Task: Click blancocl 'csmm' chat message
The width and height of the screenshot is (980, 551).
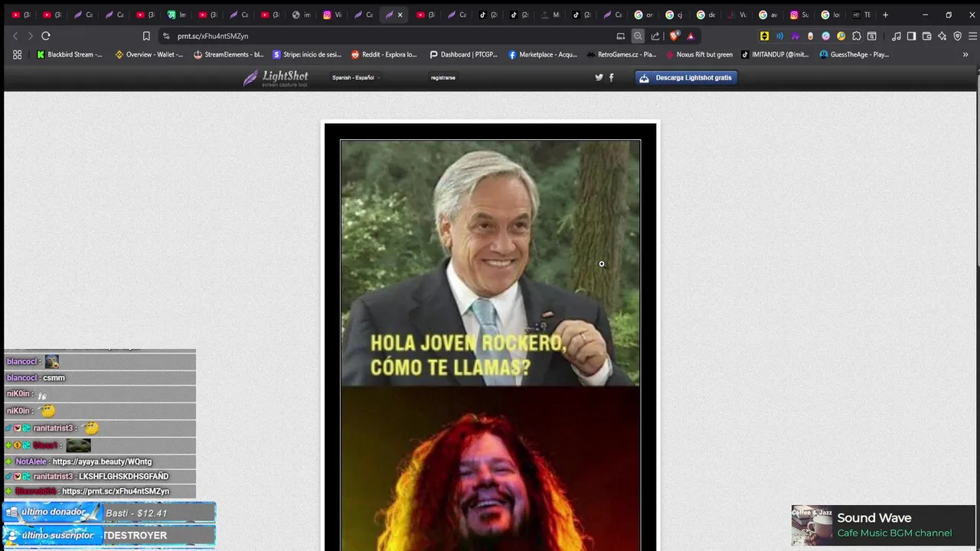Action: tap(54, 378)
